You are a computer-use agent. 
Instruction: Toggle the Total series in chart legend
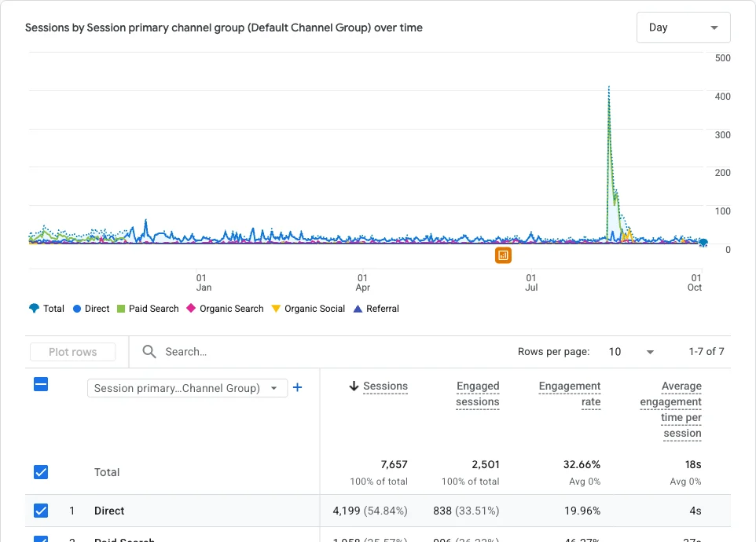click(x=46, y=309)
